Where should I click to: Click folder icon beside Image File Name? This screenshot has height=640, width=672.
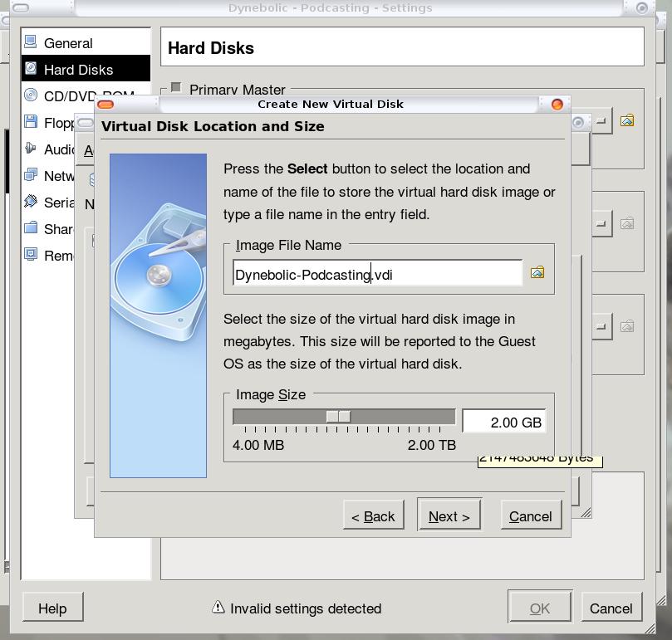tap(537, 272)
